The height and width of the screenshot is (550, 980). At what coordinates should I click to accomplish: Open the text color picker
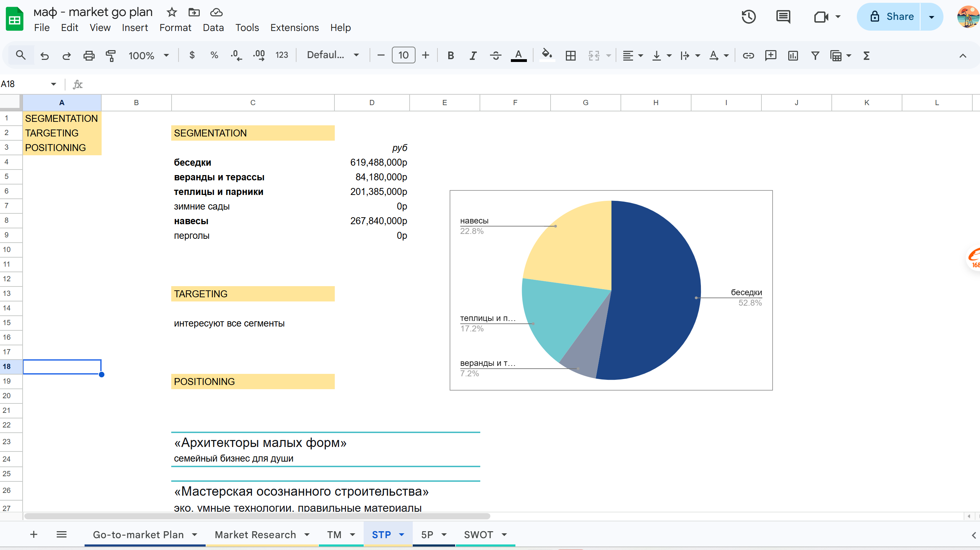[519, 56]
